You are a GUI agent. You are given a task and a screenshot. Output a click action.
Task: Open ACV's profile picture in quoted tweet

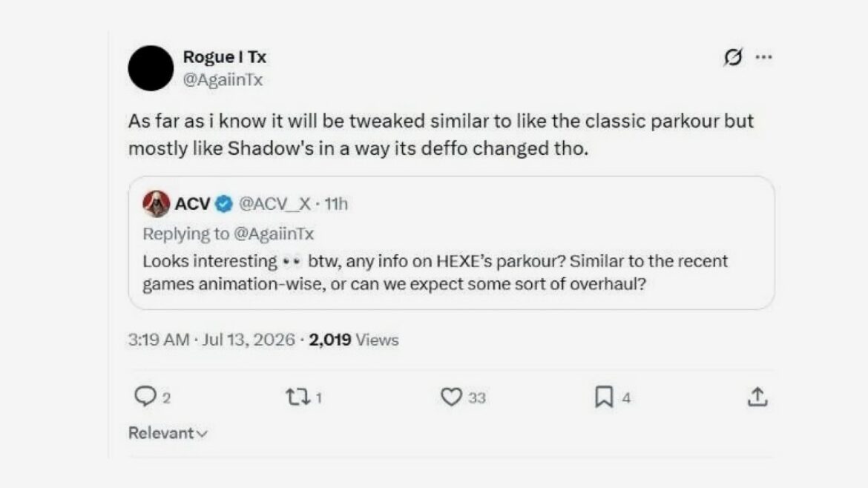point(156,204)
